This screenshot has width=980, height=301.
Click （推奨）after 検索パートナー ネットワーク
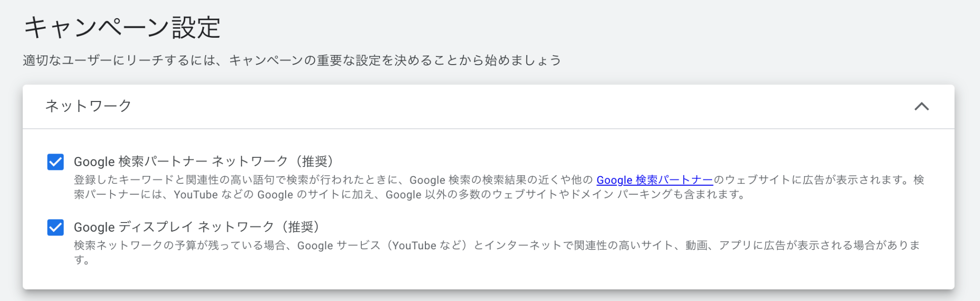314,162
